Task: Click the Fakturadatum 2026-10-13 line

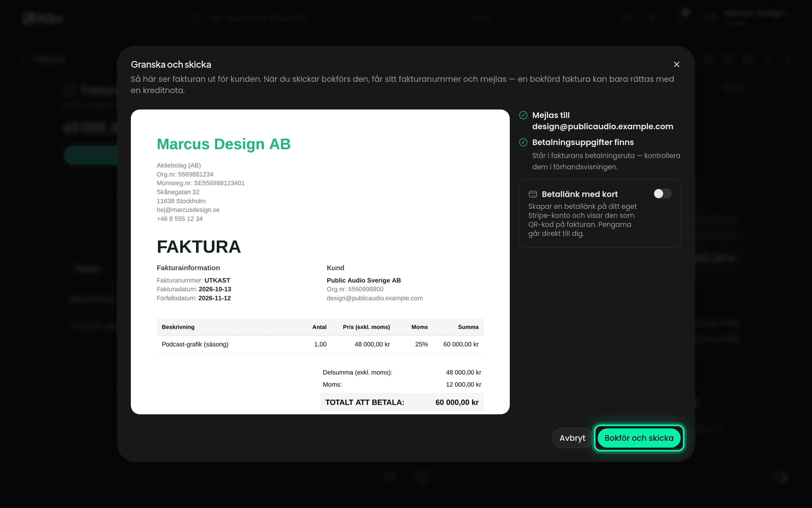Action: coord(194,289)
